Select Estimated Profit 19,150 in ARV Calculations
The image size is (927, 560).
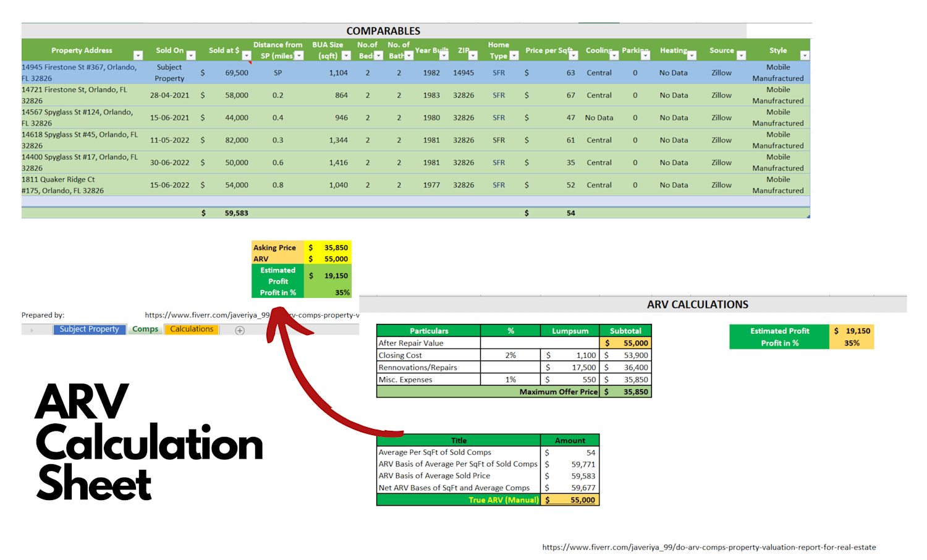[x=852, y=331]
